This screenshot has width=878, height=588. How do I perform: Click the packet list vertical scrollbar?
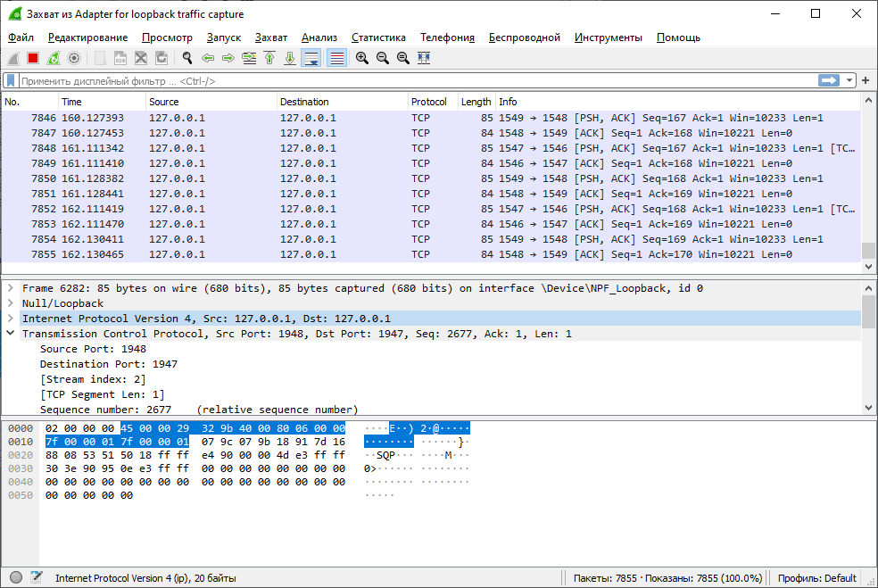(868, 178)
